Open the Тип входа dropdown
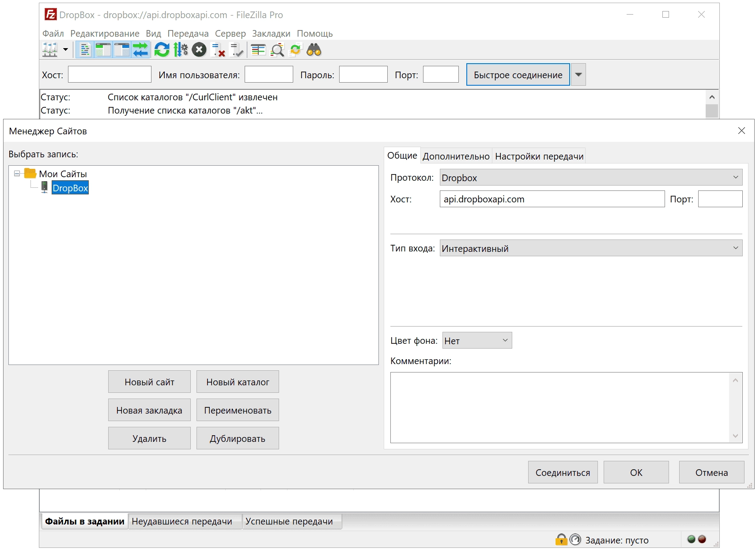The image size is (756, 551). tap(591, 248)
